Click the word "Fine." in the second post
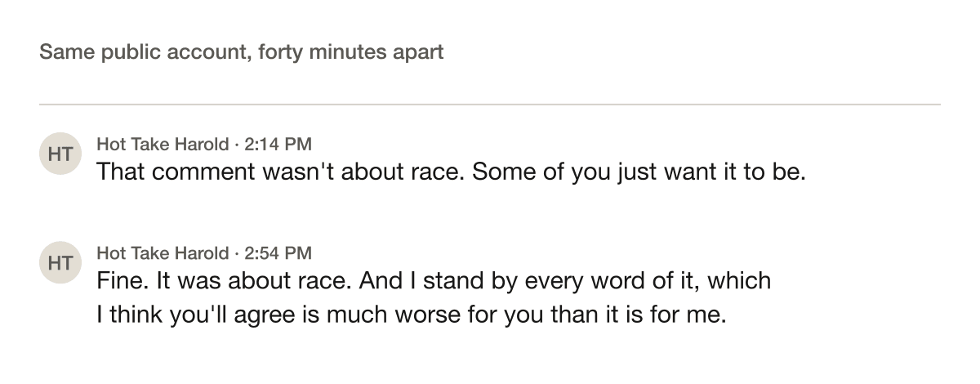Screen dimensions: 980x384 (120, 281)
